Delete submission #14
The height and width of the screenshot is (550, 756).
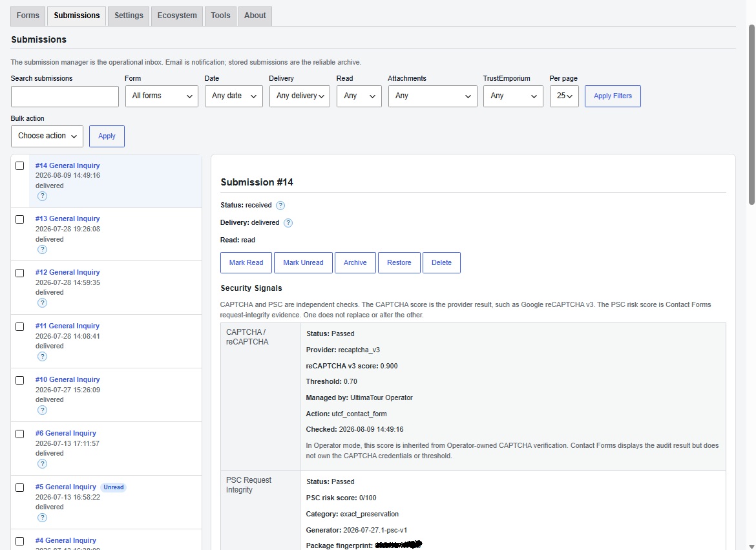(441, 262)
